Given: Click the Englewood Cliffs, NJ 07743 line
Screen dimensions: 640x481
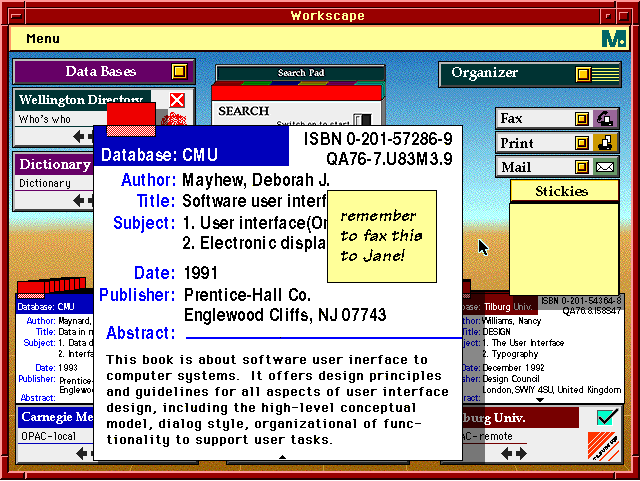Looking at the screenshot, I should point(285,315).
